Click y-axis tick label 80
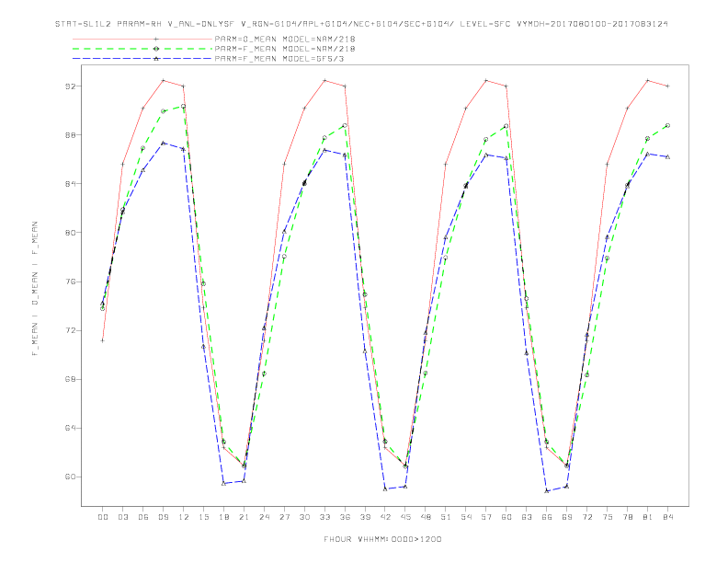 [71, 233]
